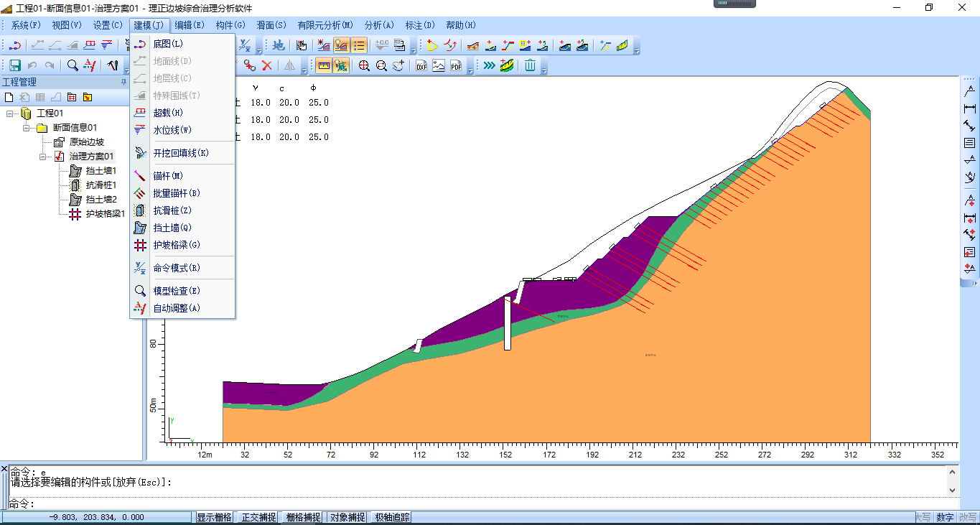Click the text block annotation tool

click(x=969, y=143)
